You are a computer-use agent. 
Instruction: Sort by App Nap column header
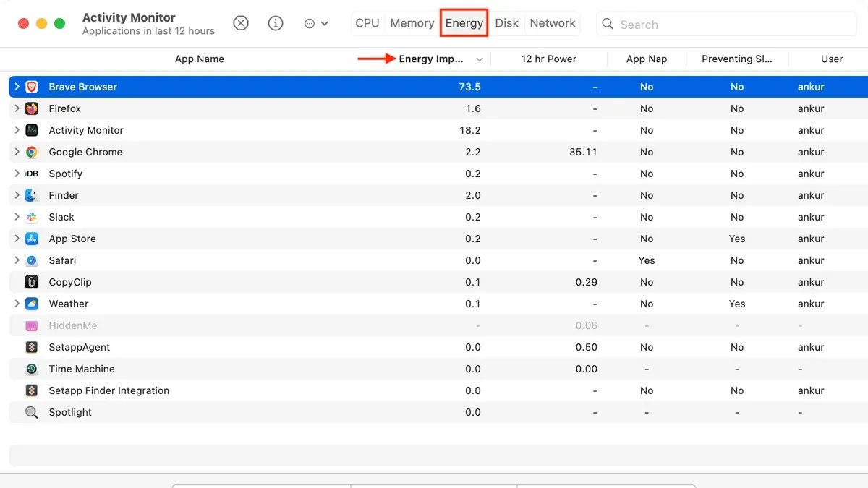click(647, 59)
